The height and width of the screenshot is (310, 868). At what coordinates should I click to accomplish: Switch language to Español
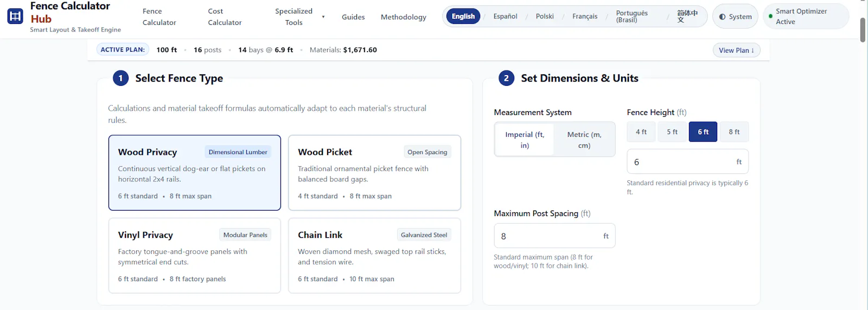505,16
